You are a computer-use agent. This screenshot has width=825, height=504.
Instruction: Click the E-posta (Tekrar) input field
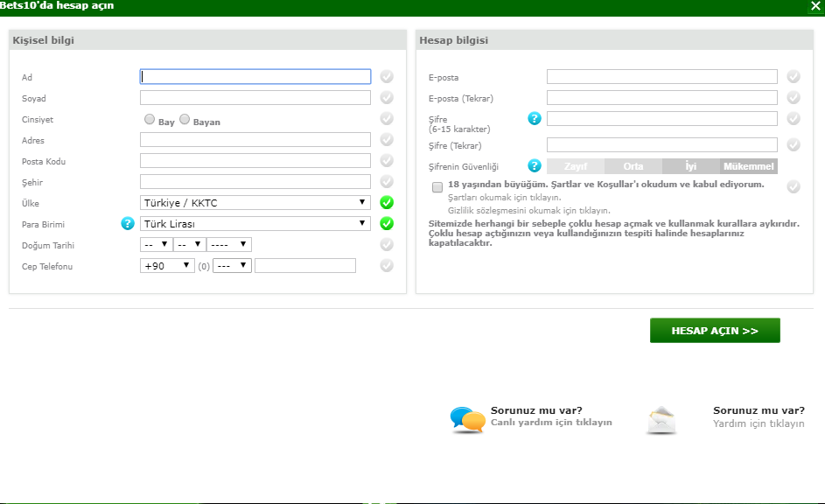click(x=662, y=98)
